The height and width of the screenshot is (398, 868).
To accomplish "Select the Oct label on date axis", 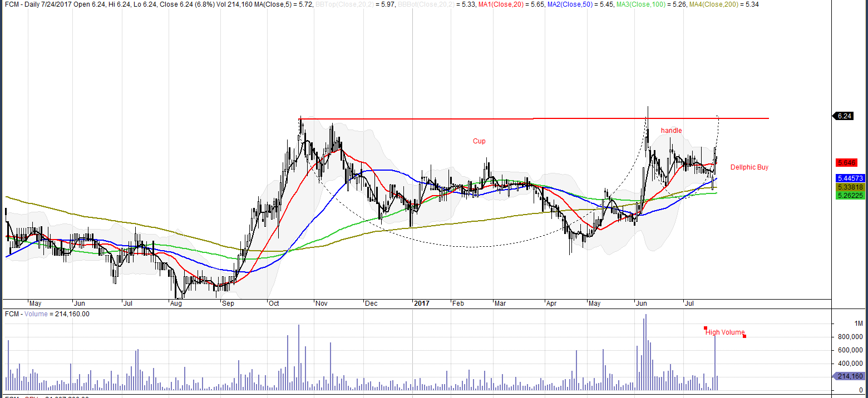I will [x=274, y=304].
